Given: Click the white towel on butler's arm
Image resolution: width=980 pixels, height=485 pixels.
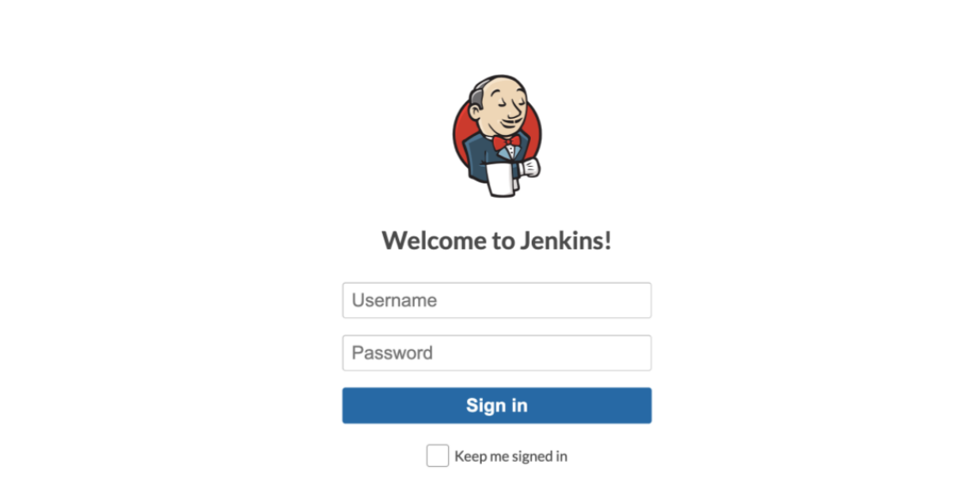Looking at the screenshot, I should tap(502, 180).
